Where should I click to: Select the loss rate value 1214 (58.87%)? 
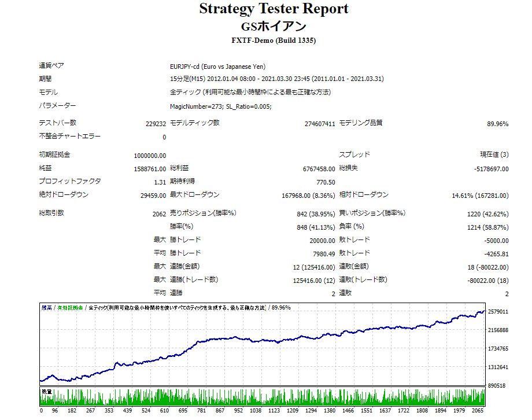[x=488, y=227]
